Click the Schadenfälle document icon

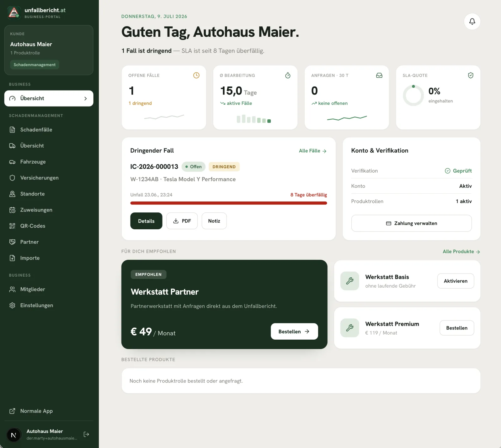pos(12,130)
